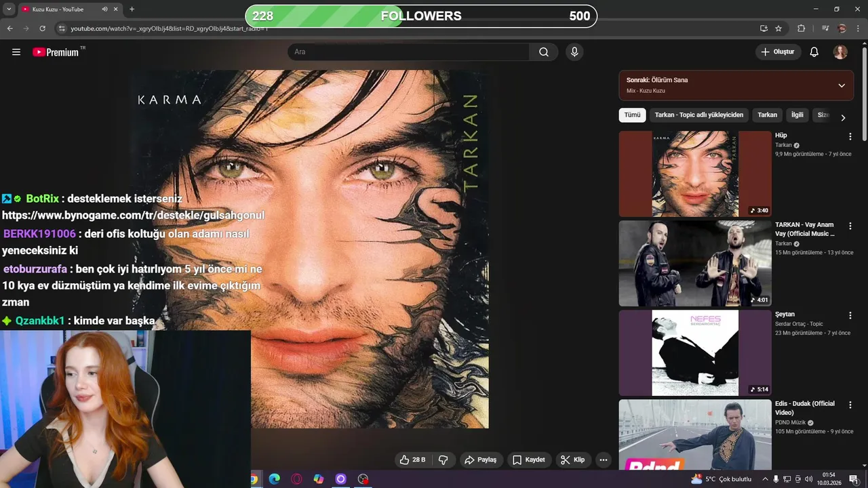
Task: Open options menu for Vay Anam Vay
Action: [850, 226]
